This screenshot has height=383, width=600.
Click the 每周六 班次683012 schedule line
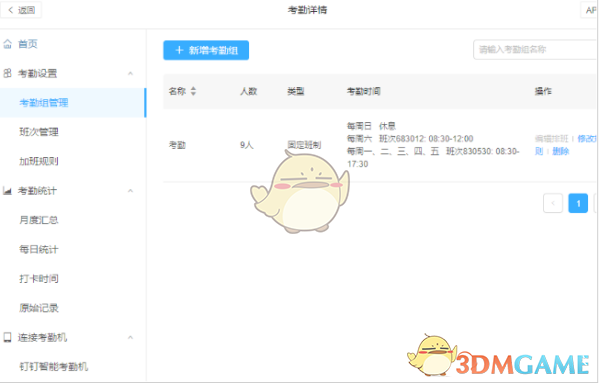point(410,139)
